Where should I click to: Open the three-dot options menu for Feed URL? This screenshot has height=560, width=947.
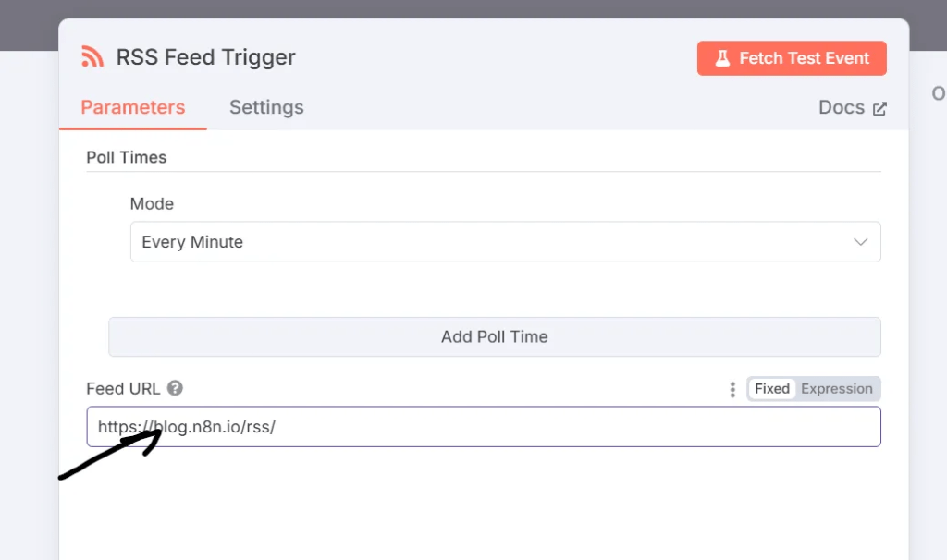[732, 389]
